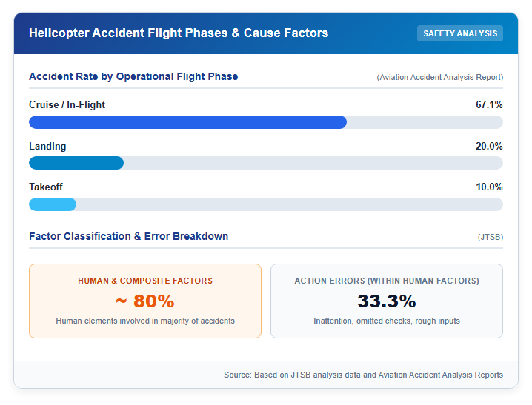Click the Cruise / In-Flight progress bar
Viewport: 532px width, 405px height.
[266, 122]
